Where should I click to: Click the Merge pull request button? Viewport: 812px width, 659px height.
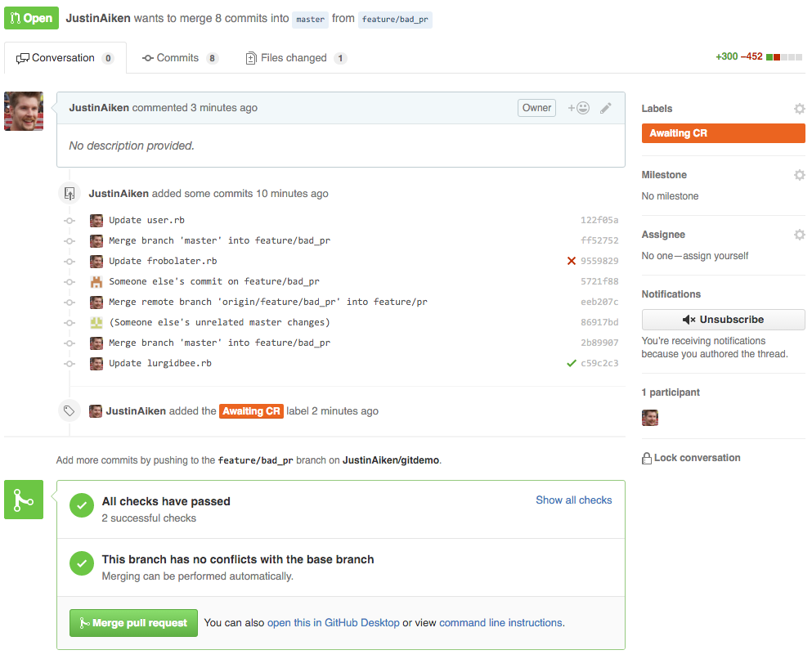133,623
